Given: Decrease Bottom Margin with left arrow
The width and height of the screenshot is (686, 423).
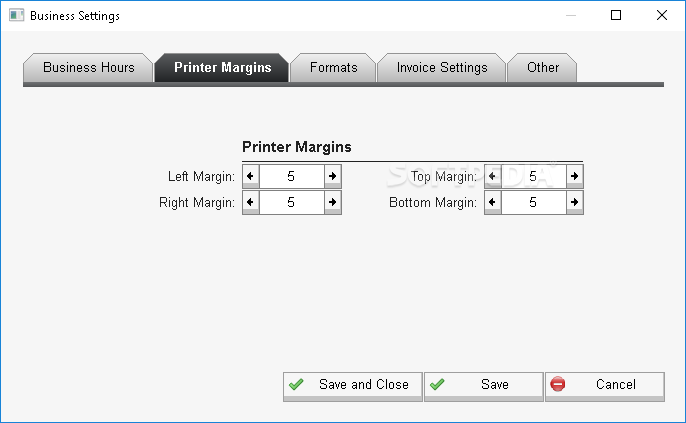Looking at the screenshot, I should coord(493,203).
